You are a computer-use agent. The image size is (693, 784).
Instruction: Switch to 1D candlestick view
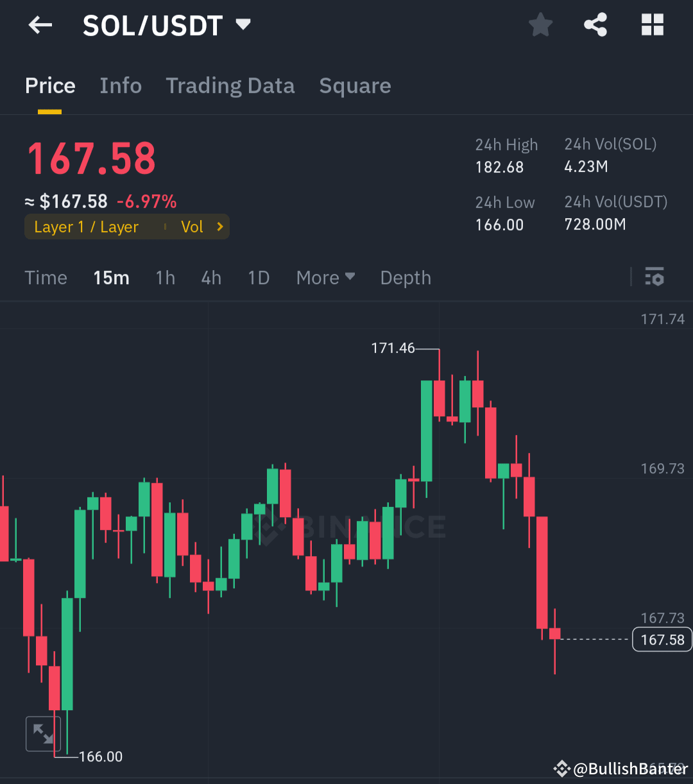point(259,277)
